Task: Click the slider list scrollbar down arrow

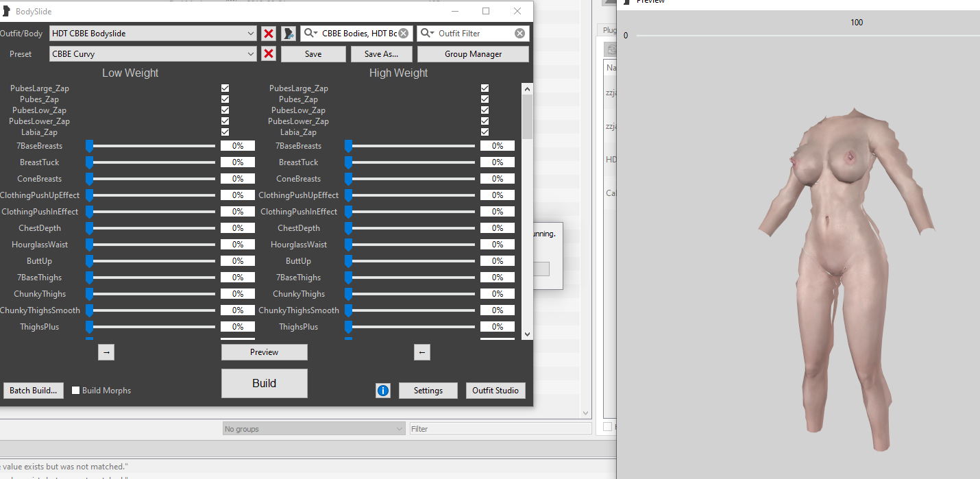Action: [527, 334]
